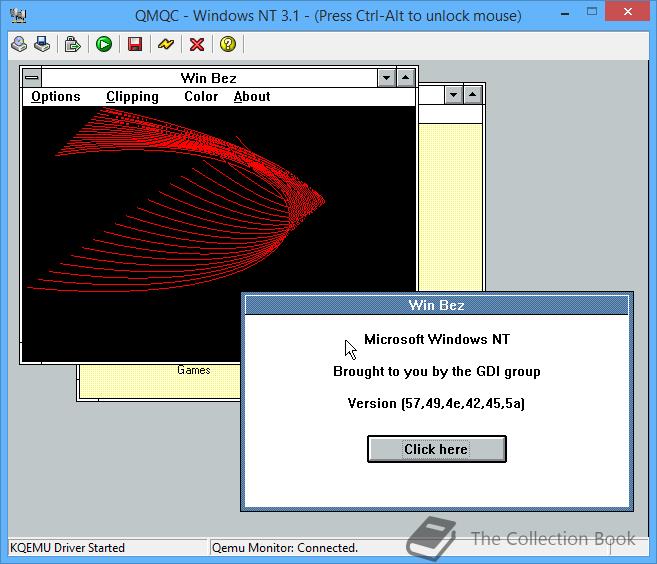Click 'Brought to you by the GDI group'
This screenshot has width=657, height=564.
pos(437,371)
